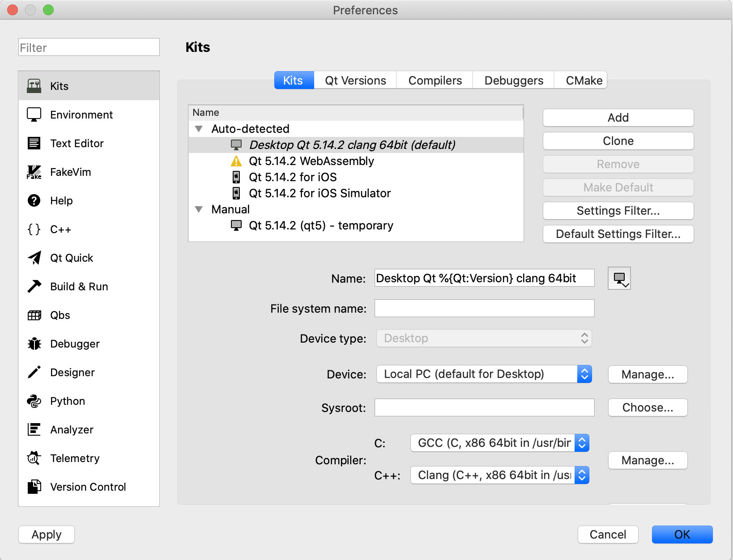Open the Telemetry settings category

coord(89,458)
